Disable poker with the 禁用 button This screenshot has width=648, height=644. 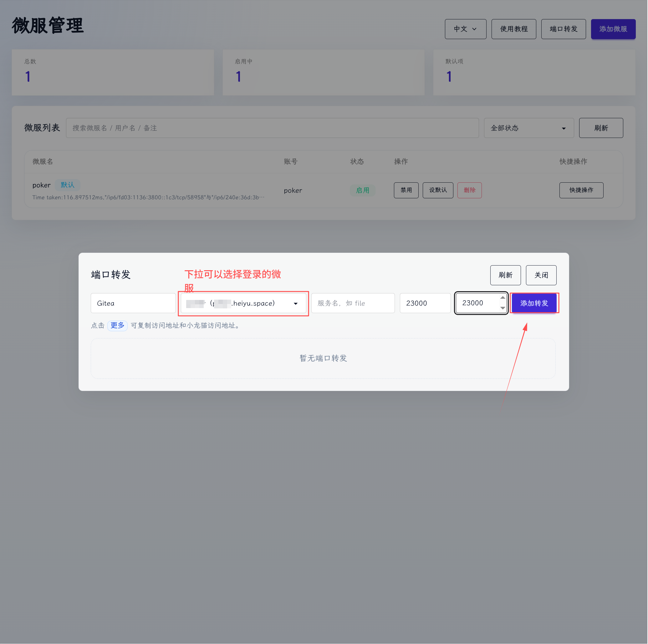click(406, 190)
